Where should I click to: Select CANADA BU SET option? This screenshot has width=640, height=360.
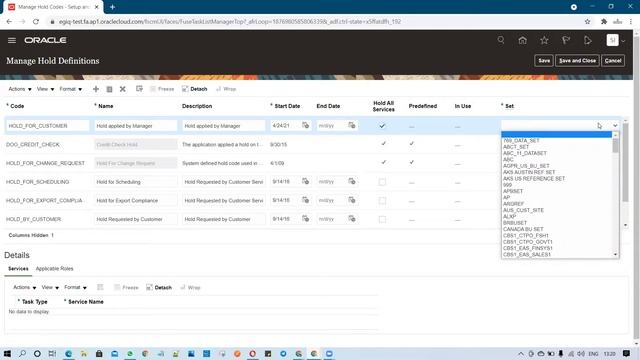coord(523,229)
